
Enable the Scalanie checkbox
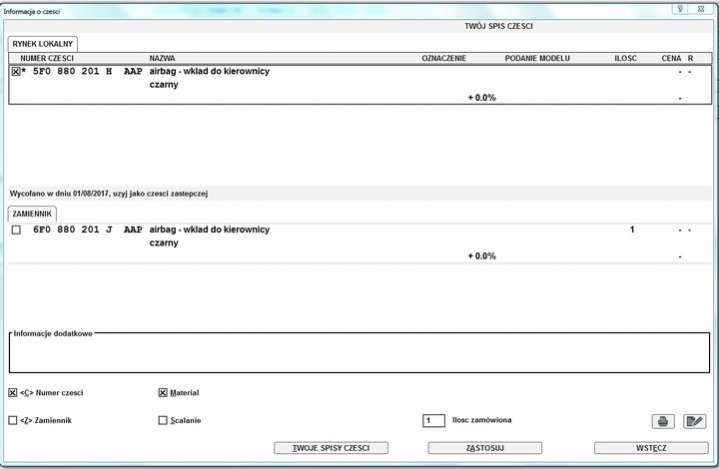pos(163,420)
